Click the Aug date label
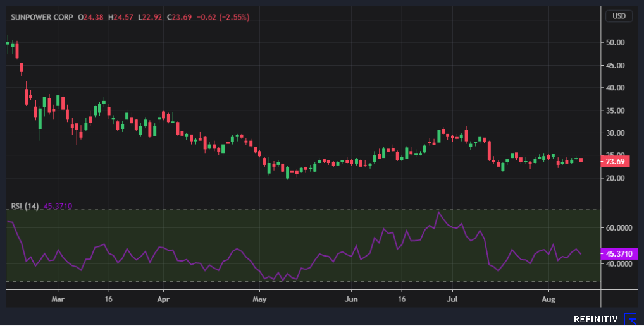This screenshot has height=326, width=644. pos(548,299)
